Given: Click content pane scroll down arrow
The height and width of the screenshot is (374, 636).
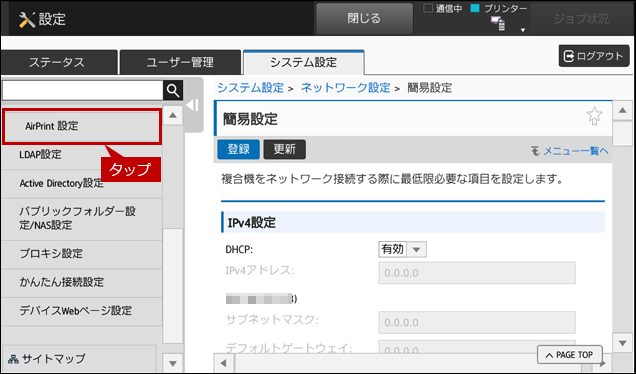Looking at the screenshot, I should [622, 343].
